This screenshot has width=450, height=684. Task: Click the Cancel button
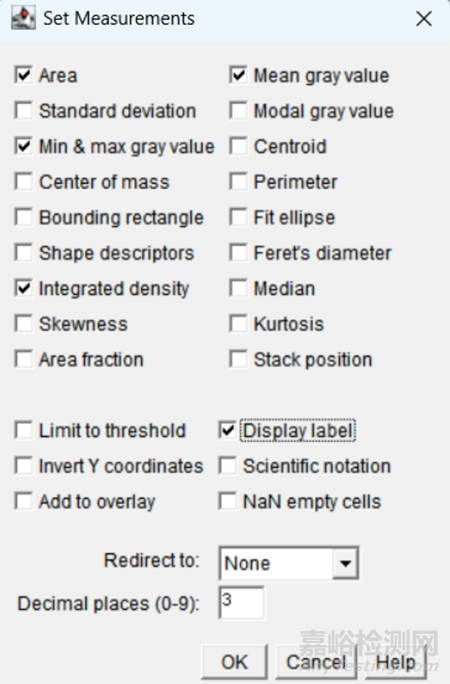pos(316,662)
